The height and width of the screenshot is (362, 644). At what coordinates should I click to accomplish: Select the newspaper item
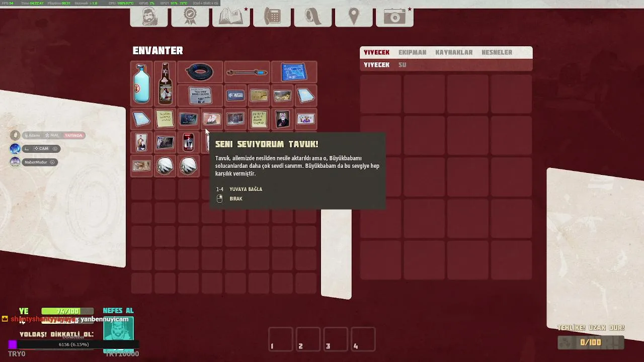pyautogui.click(x=200, y=96)
